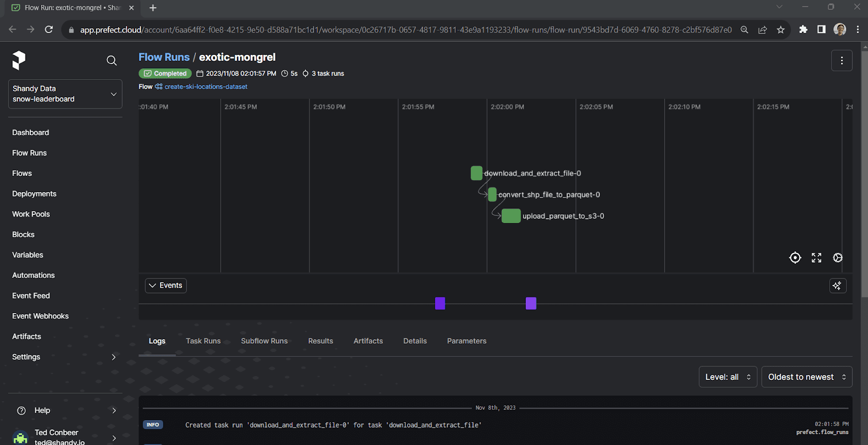Open the browser extensions puzzle icon
The height and width of the screenshot is (445, 868).
coord(803,30)
